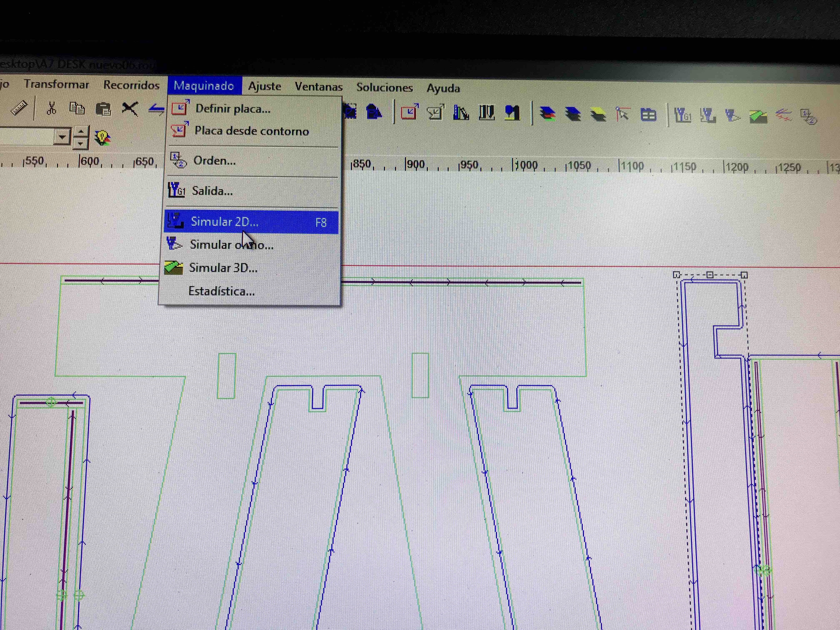
Task: Choose Placa desde contorno menu item
Action: pos(251,131)
